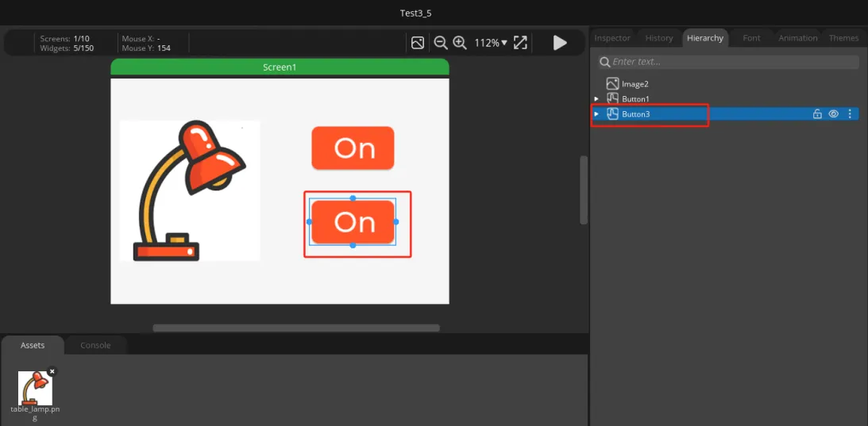Switch to the Console tab
Viewport: 868px width, 426px height.
tap(96, 345)
